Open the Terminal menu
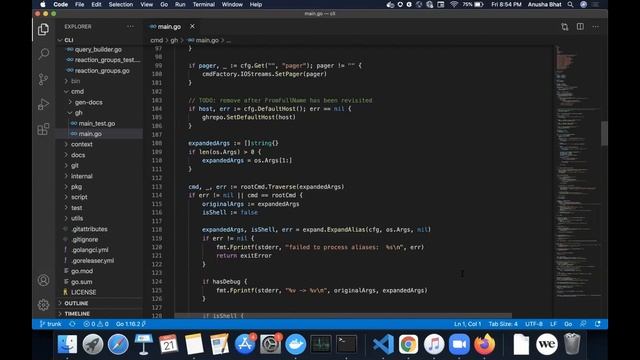This screenshot has width=640, height=360. pos(204,4)
